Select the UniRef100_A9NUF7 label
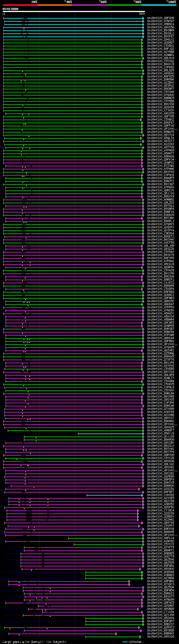Image resolution: width=179 pixels, height=644 pixels. click(x=161, y=431)
